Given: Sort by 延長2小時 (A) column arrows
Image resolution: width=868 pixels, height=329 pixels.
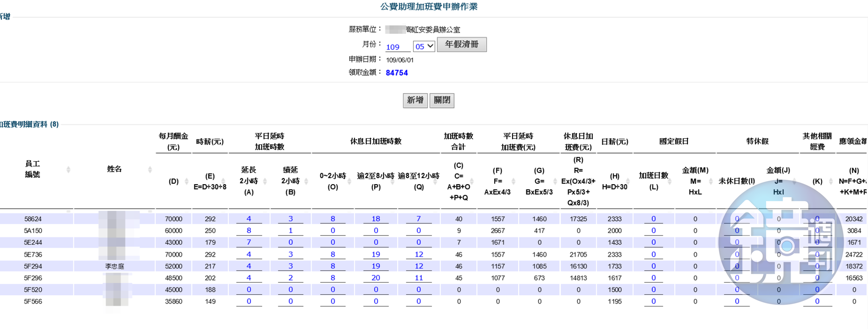Looking at the screenshot, I should (x=265, y=181).
